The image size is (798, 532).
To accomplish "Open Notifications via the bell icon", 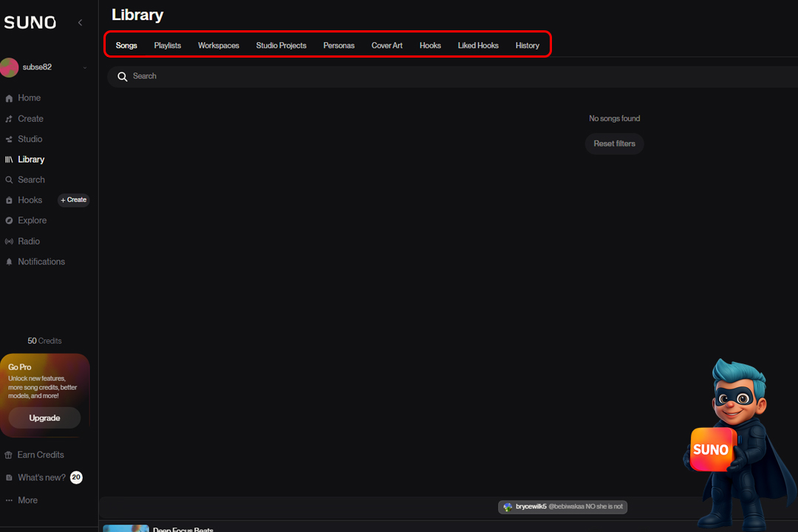I will pyautogui.click(x=9, y=262).
